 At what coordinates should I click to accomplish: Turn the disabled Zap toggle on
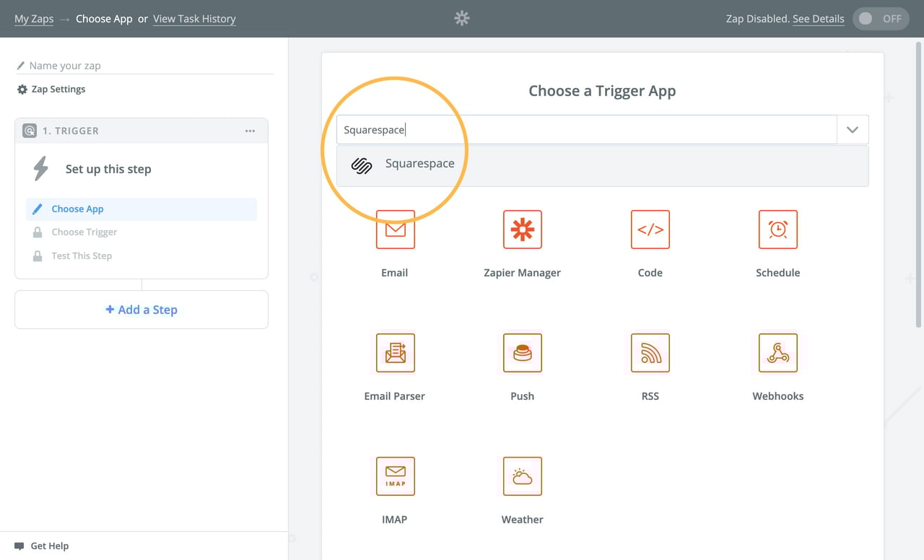tap(881, 19)
